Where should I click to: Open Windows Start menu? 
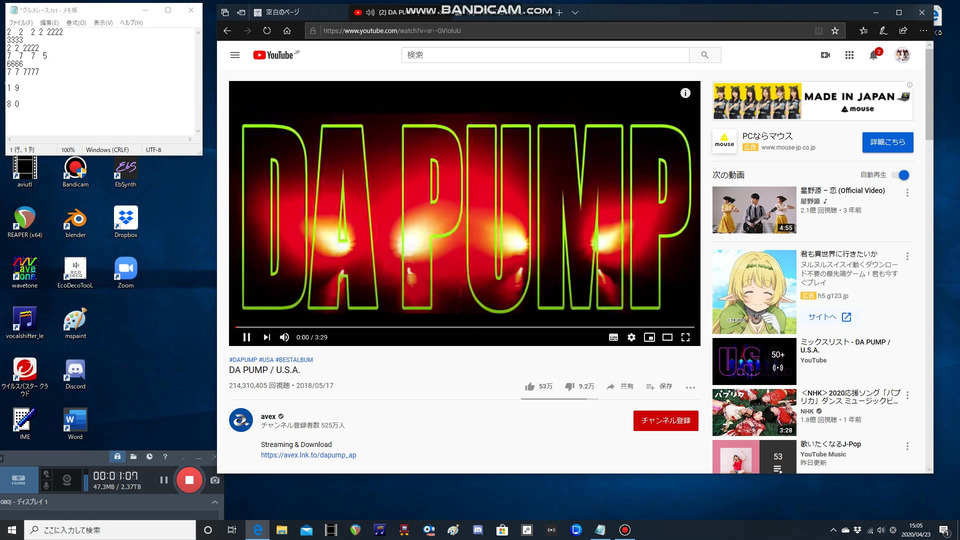pyautogui.click(x=12, y=530)
